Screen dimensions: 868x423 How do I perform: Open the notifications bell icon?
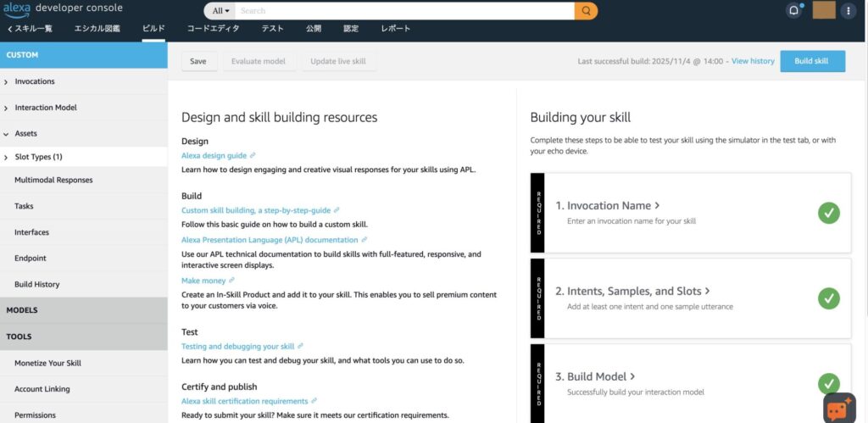(x=793, y=11)
